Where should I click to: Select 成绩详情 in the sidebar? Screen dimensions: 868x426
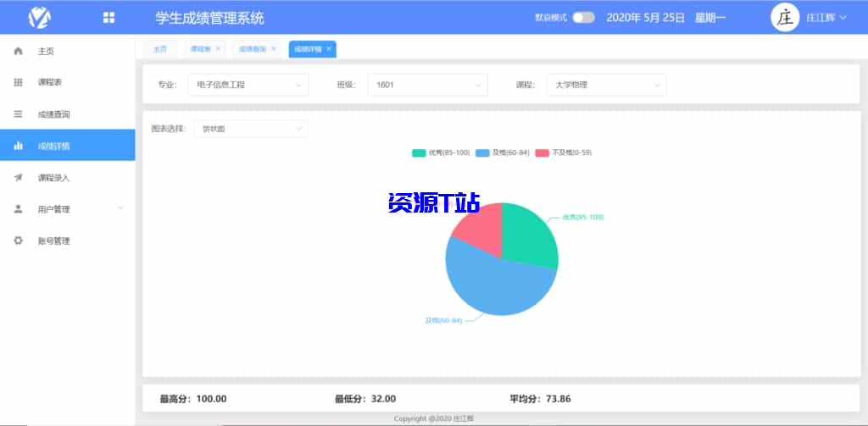[x=68, y=146]
